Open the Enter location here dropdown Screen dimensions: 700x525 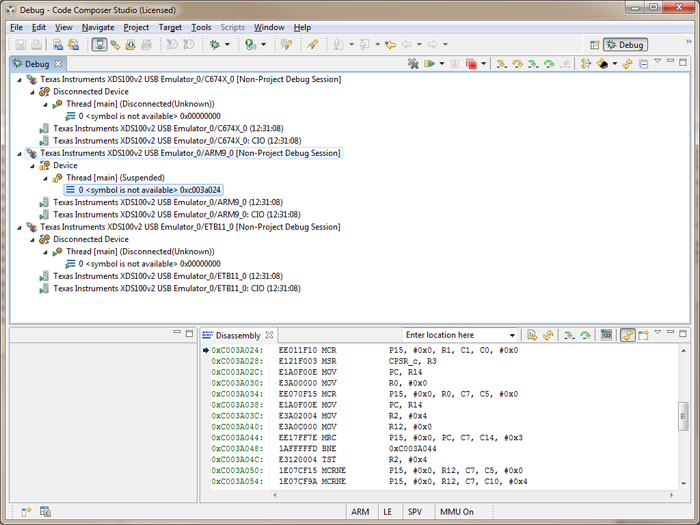[x=512, y=335]
